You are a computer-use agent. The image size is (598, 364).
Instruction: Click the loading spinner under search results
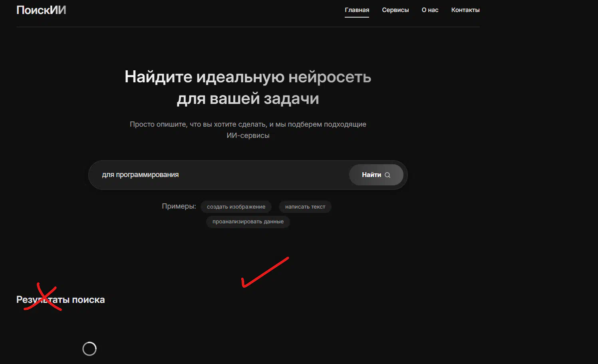(89, 349)
